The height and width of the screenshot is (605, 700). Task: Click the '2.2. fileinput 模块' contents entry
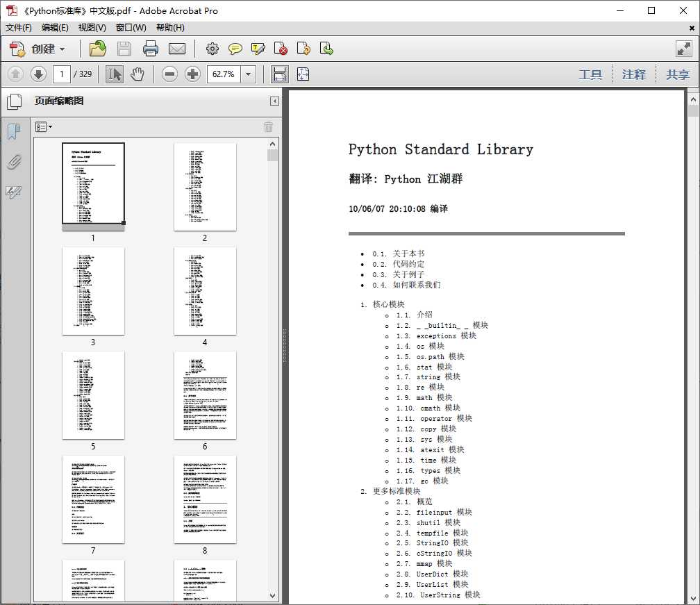click(434, 512)
